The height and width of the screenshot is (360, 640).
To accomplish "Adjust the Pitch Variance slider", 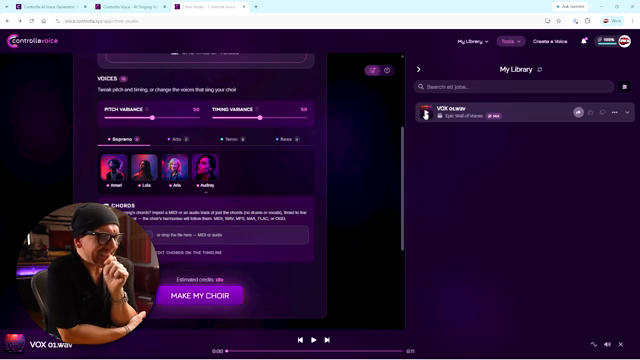I will [x=152, y=118].
